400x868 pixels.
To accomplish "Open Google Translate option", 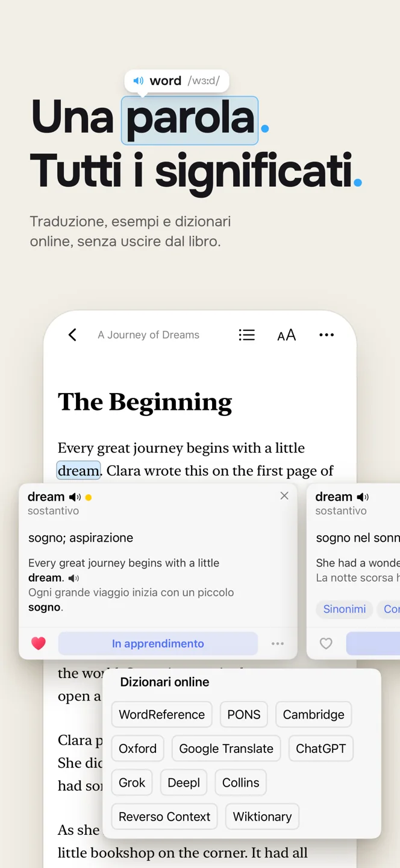I will (x=226, y=749).
